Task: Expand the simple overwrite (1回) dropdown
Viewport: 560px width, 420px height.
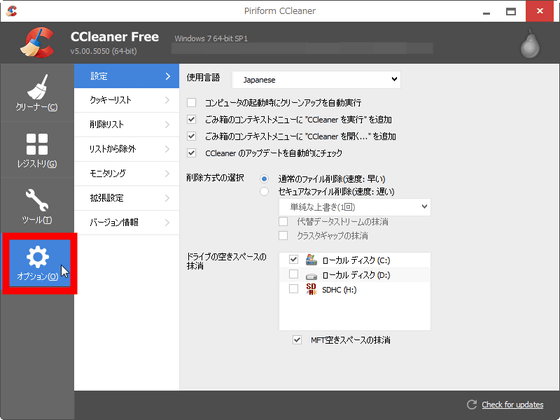Action: point(355,207)
